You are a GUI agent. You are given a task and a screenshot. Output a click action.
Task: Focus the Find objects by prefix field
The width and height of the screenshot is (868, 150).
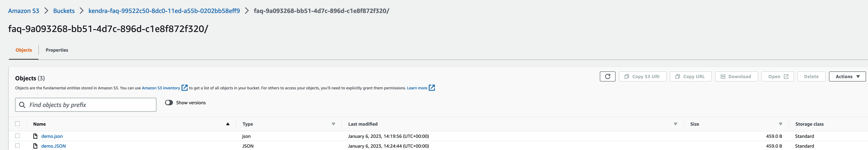86,105
